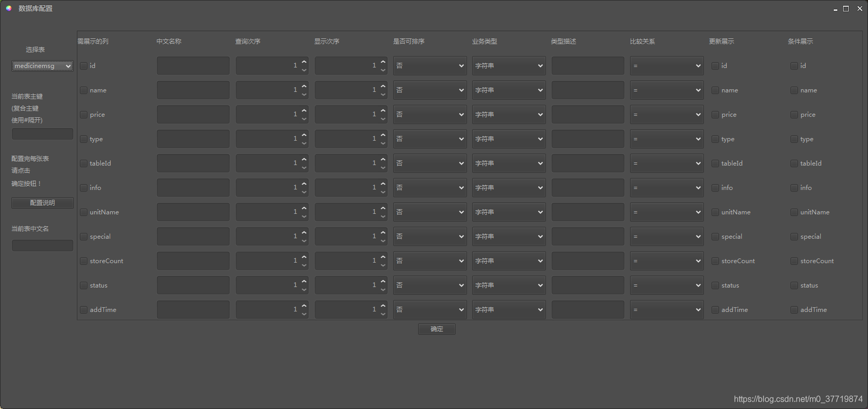Close the 数据库配置 window
The width and height of the screenshot is (868, 409).
(860, 9)
